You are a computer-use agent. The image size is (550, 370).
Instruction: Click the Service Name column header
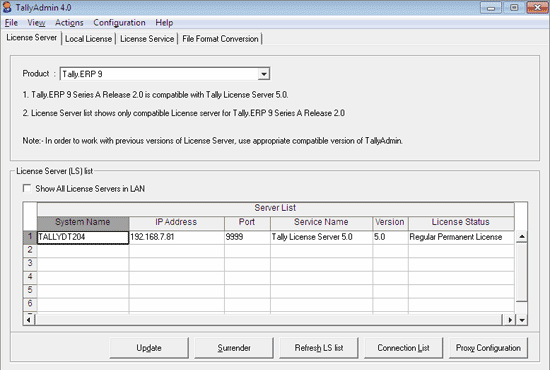coord(321,222)
